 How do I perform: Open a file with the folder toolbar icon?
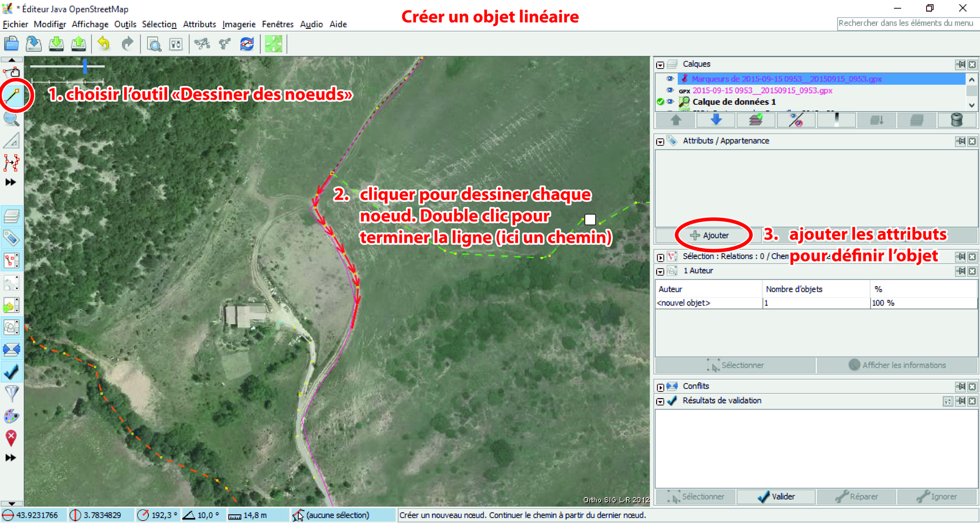pos(11,44)
